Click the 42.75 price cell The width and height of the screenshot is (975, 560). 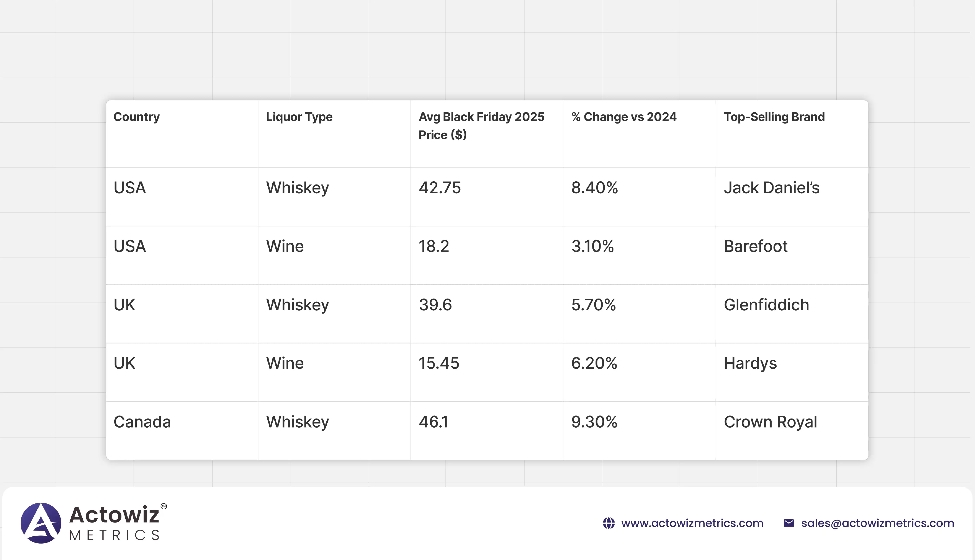[x=439, y=188]
